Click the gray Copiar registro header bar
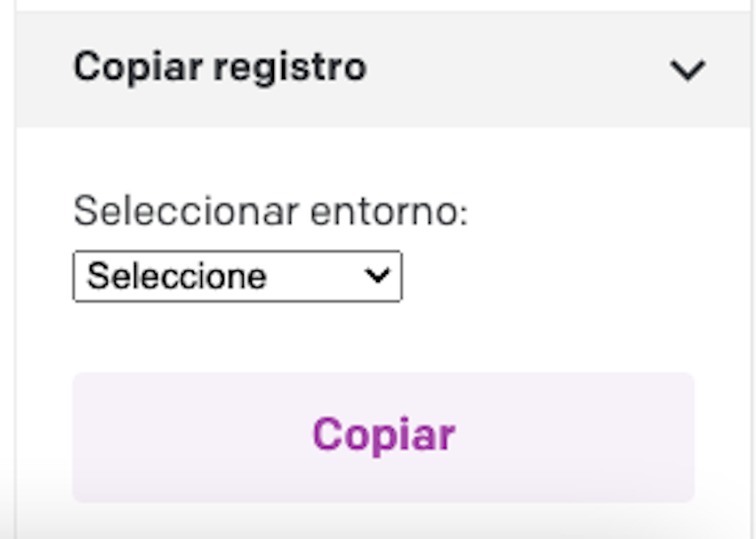Viewport: 756px width, 539px height. pos(383,69)
